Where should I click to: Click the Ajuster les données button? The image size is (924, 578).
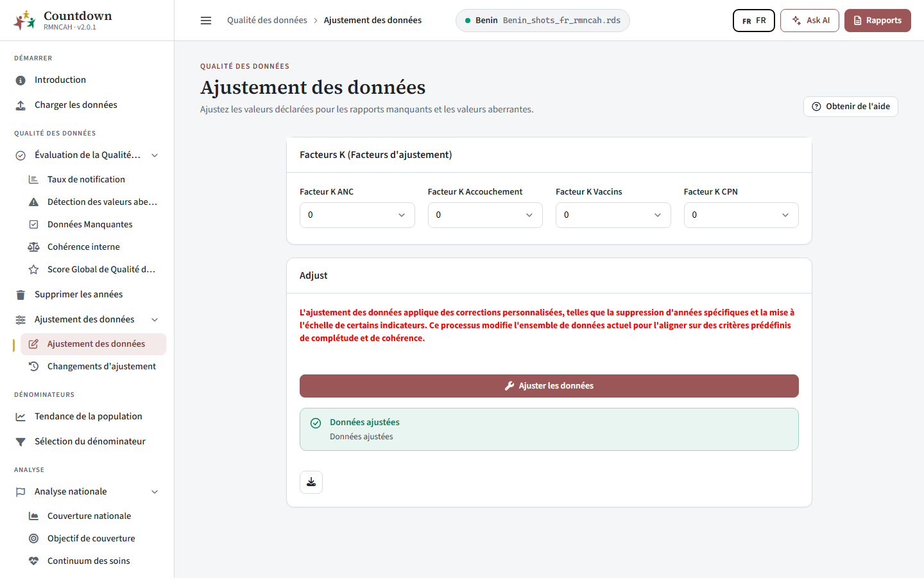point(549,386)
